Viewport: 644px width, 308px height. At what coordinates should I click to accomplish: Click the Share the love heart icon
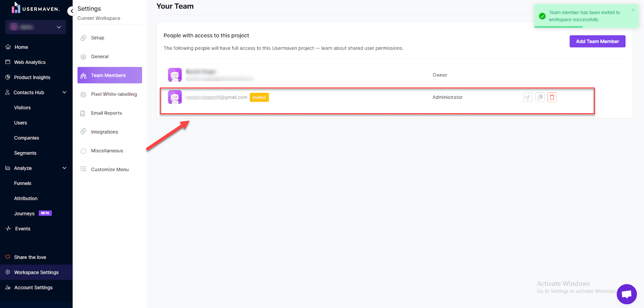pos(8,257)
